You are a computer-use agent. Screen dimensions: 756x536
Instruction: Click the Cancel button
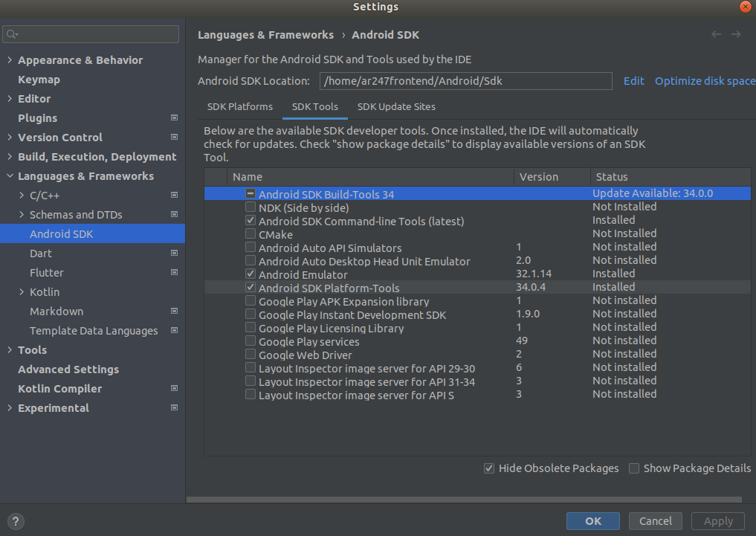655,521
